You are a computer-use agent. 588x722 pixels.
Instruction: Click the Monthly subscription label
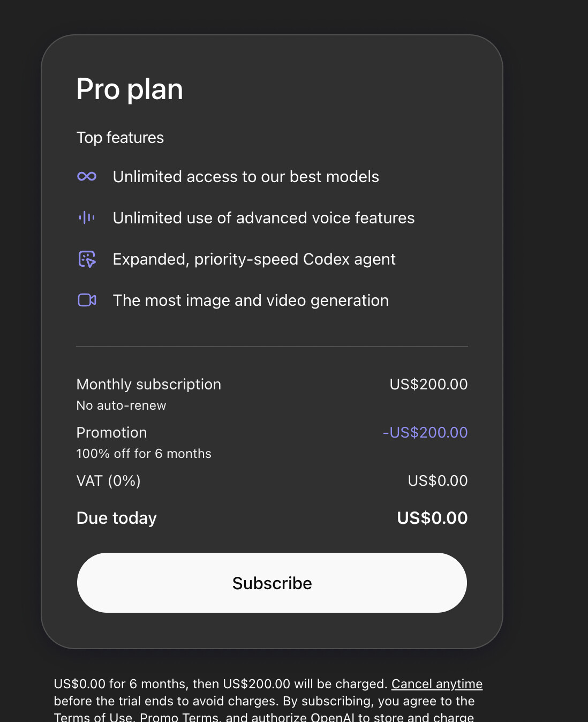(148, 385)
